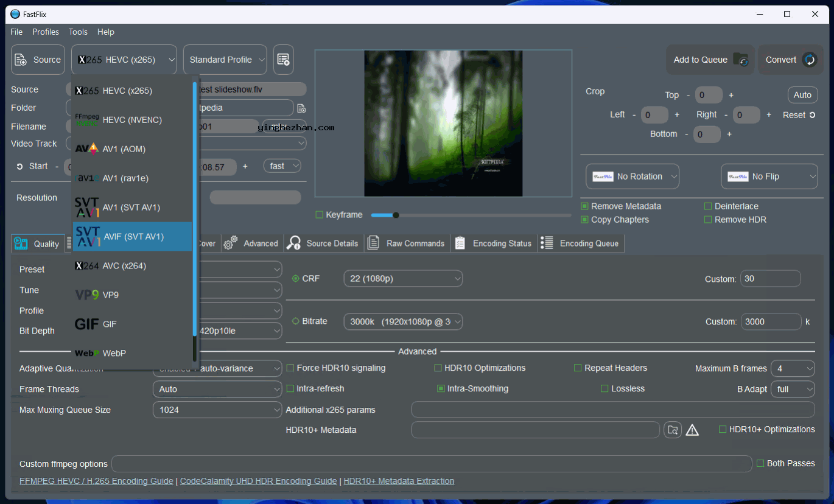The image size is (834, 504).
Task: Switch to the Quality tab
Action: (x=38, y=243)
